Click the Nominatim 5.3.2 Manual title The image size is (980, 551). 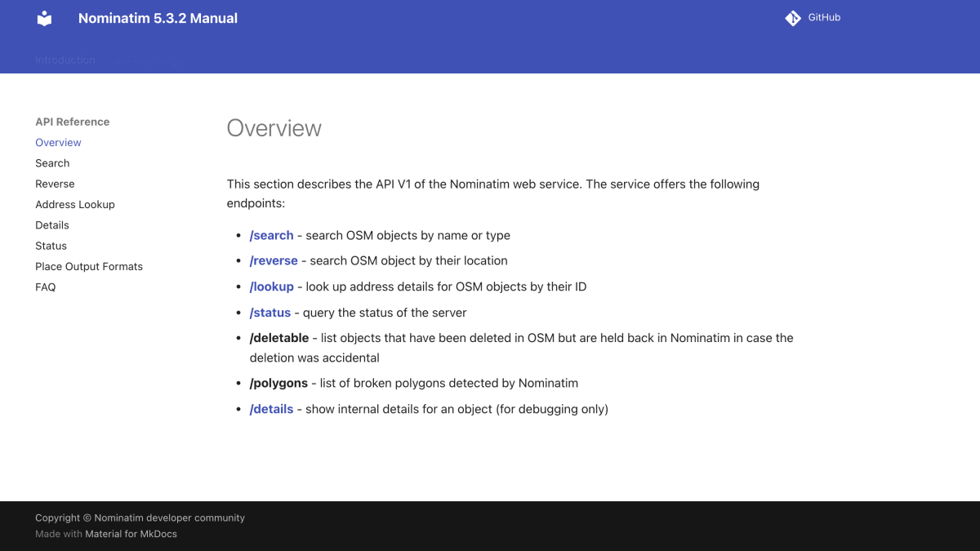[x=158, y=18]
